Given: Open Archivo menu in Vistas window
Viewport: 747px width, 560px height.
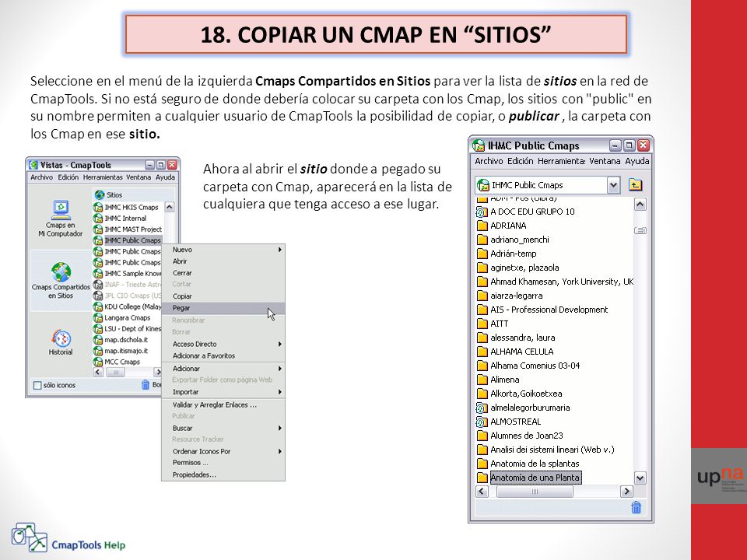Looking at the screenshot, I should point(41,177).
